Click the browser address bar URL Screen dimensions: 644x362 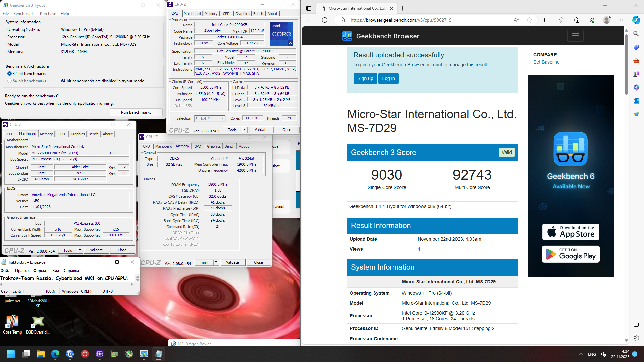[x=401, y=20]
